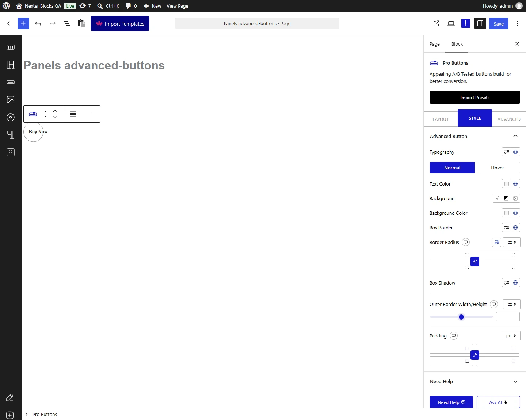
Task: Change block alignment in block toolbar
Action: pyautogui.click(x=73, y=114)
